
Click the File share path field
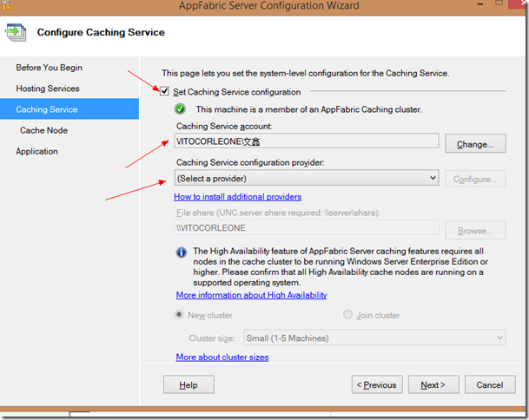[307, 227]
